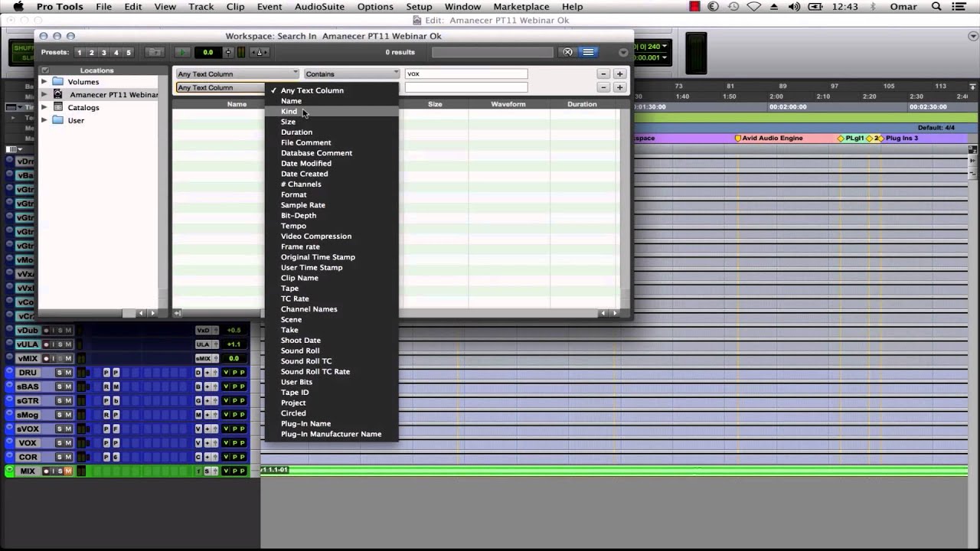Image resolution: width=980 pixels, height=551 pixels.
Task: Click the preview volume 0.0 field
Action: 207,52
